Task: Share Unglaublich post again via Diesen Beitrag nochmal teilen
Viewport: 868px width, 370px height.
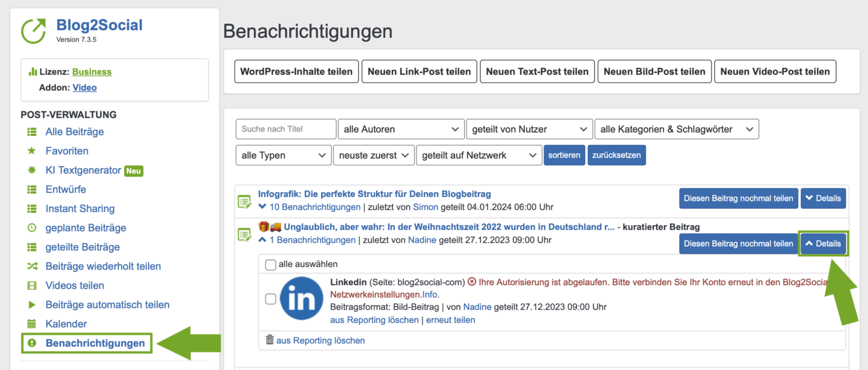Action: pyautogui.click(x=739, y=243)
